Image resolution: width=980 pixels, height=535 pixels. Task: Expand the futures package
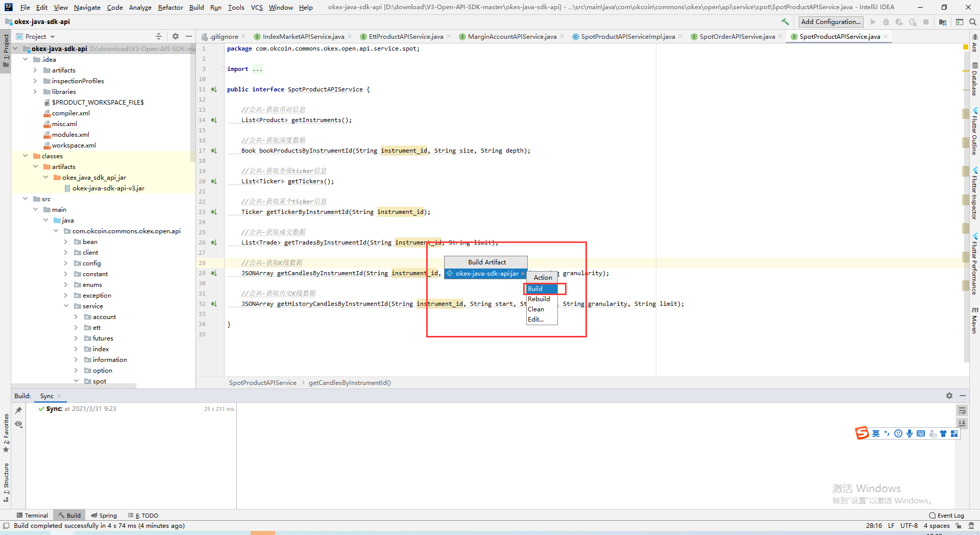pyautogui.click(x=76, y=338)
